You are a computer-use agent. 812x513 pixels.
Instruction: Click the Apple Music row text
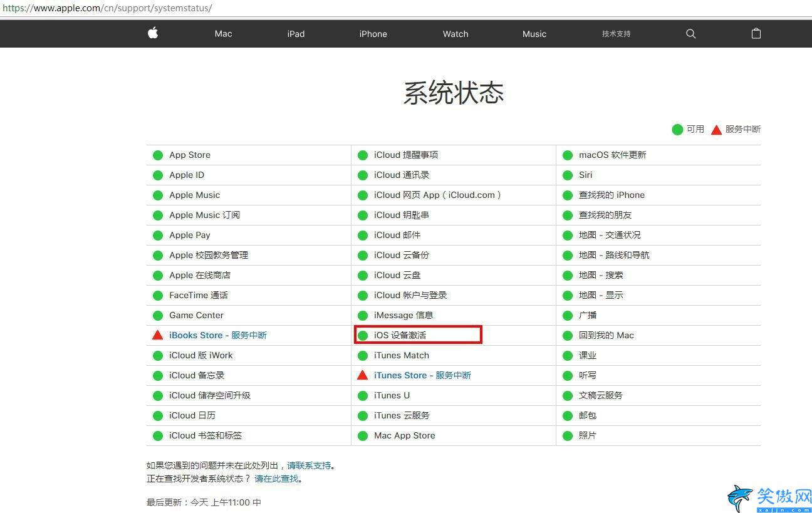click(x=194, y=195)
